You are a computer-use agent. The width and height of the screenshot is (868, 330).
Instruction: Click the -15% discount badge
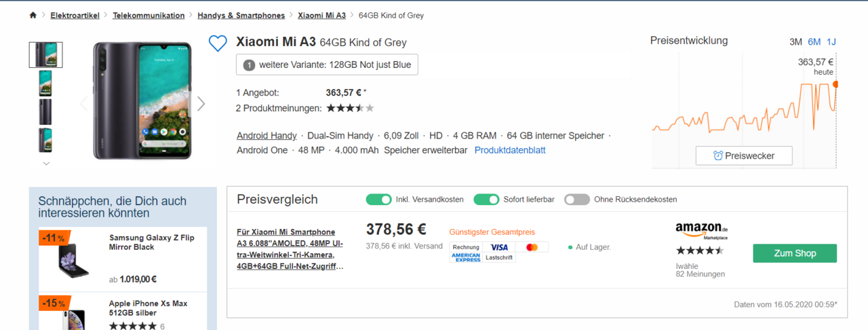(x=53, y=303)
